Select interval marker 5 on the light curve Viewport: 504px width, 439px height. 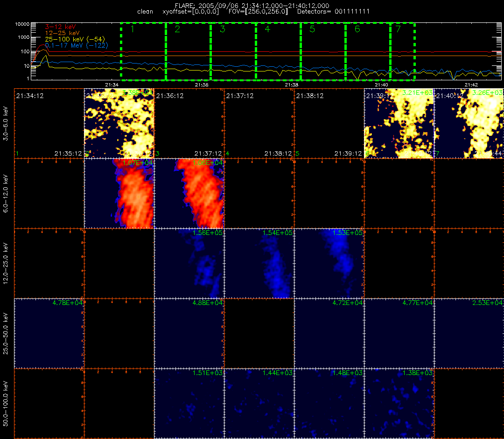click(312, 29)
